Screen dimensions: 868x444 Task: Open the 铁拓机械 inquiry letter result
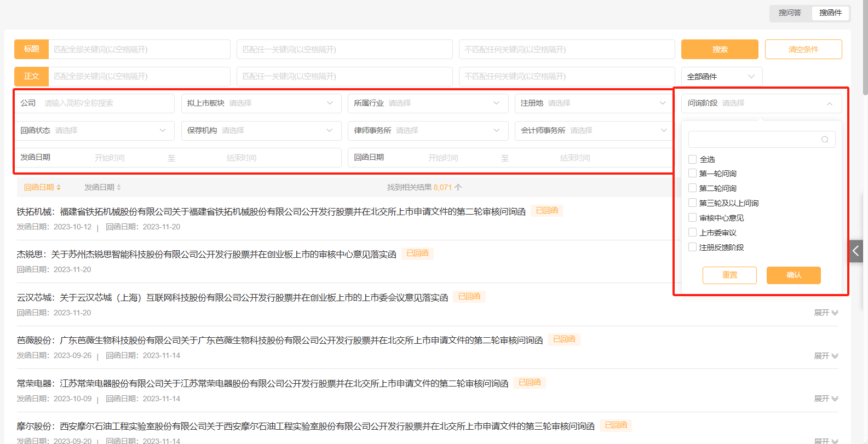pos(271,211)
